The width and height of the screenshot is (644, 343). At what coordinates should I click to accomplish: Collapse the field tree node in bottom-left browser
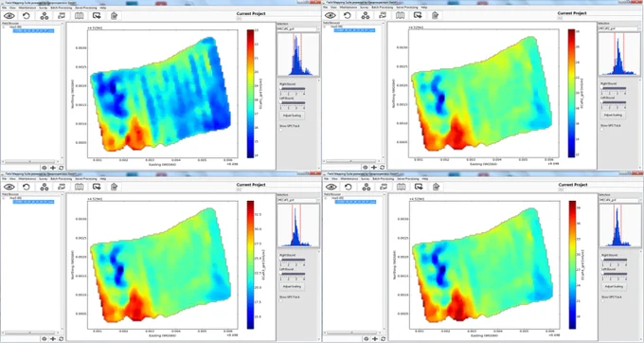[4, 198]
